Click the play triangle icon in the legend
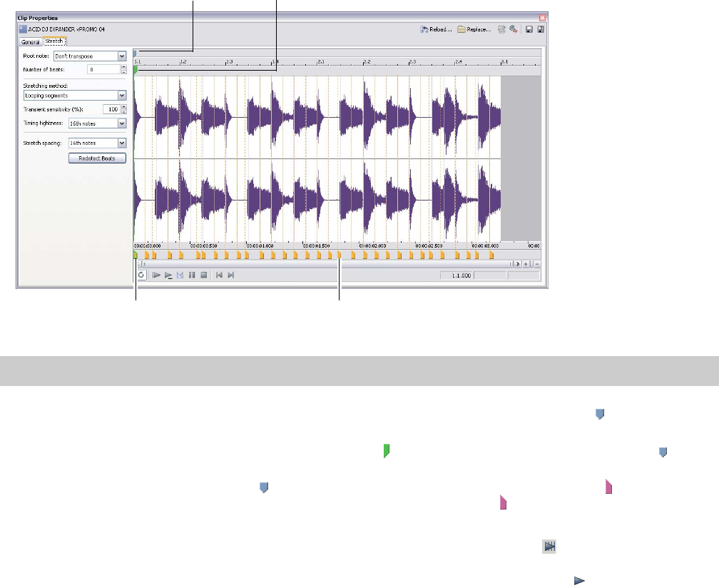 (579, 581)
